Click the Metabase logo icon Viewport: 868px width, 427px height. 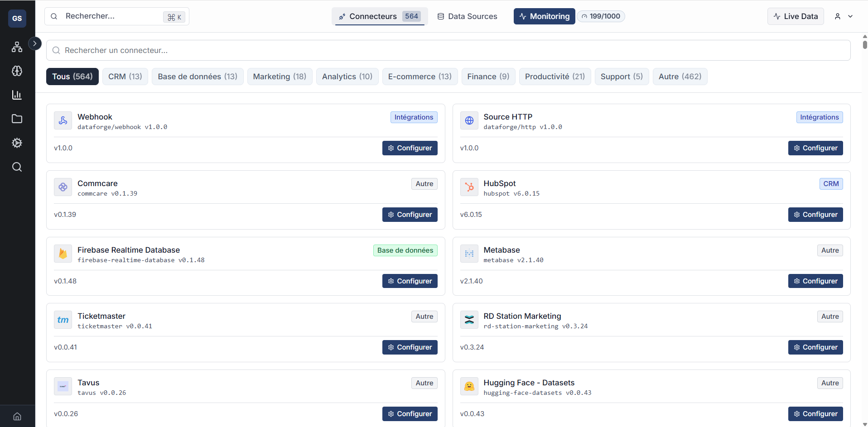point(469,254)
